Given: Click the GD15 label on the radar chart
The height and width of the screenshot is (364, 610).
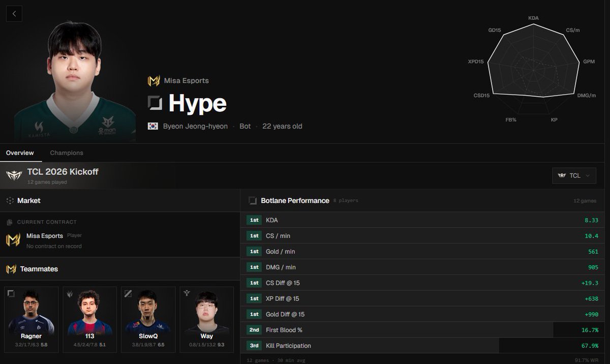Looking at the screenshot, I should [495, 30].
